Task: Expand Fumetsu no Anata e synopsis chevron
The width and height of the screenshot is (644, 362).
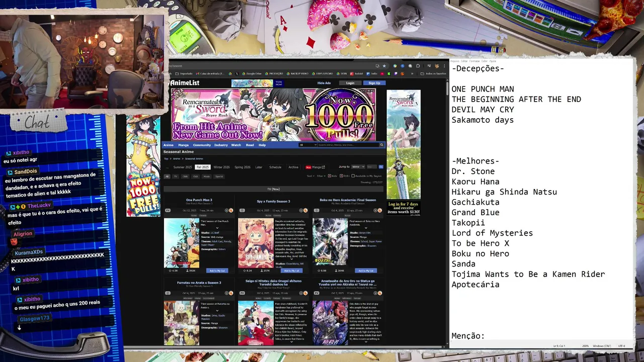Action: click(x=217, y=311)
